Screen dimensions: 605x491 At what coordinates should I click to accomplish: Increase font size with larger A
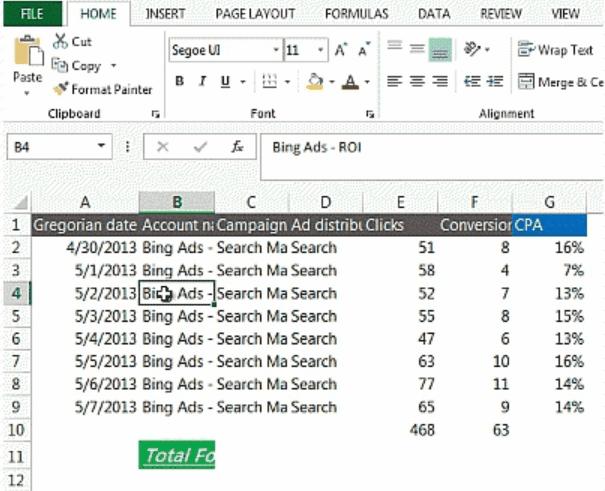340,50
